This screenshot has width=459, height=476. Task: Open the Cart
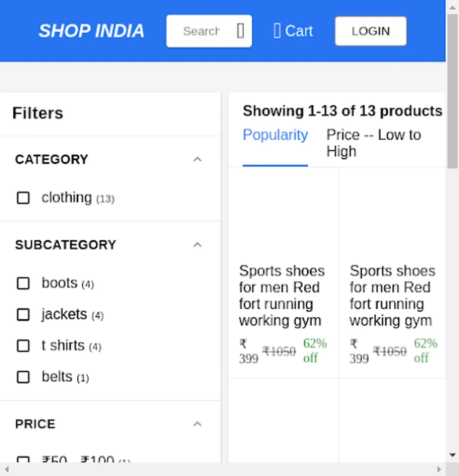pyautogui.click(x=292, y=31)
